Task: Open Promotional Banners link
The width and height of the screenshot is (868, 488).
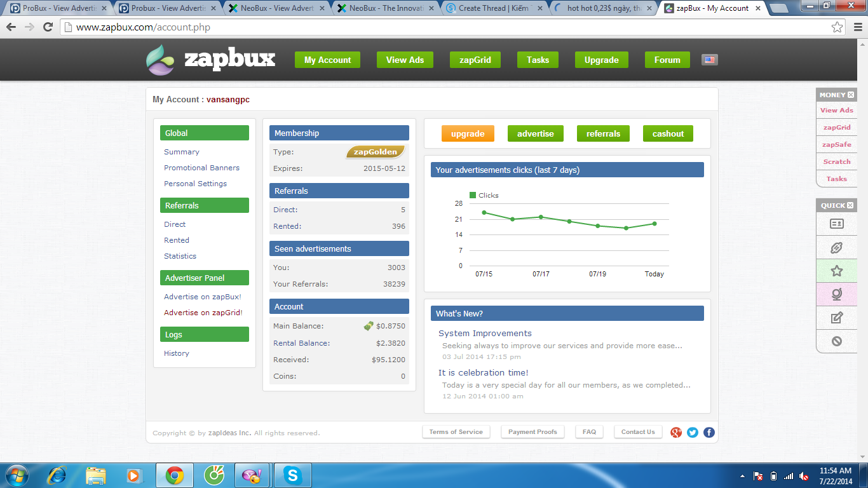Action: coord(201,168)
